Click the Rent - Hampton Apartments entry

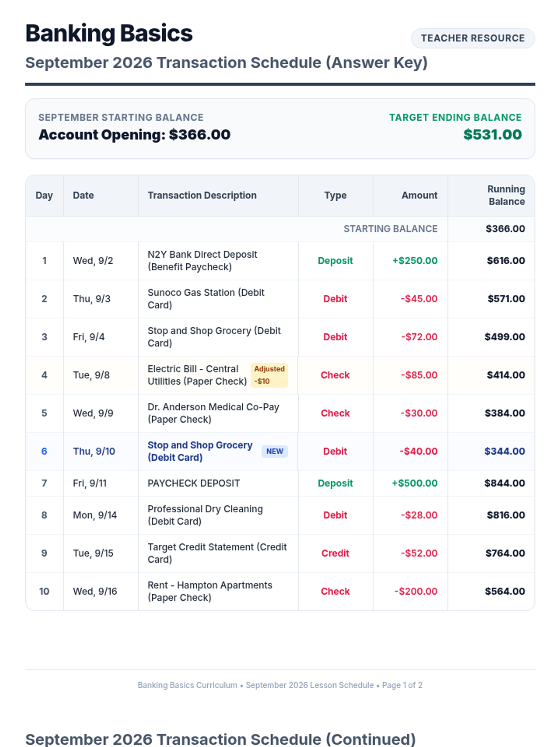[210, 592]
